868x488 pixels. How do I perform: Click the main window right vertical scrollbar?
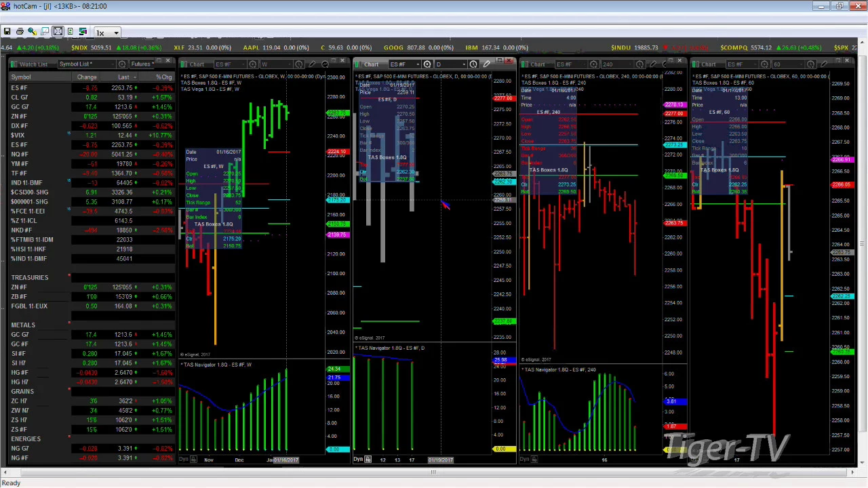863,244
